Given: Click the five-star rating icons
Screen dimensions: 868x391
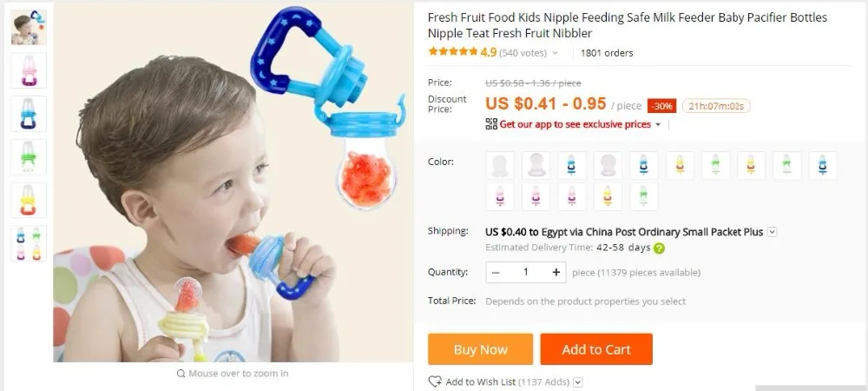Looking at the screenshot, I should point(453,52).
